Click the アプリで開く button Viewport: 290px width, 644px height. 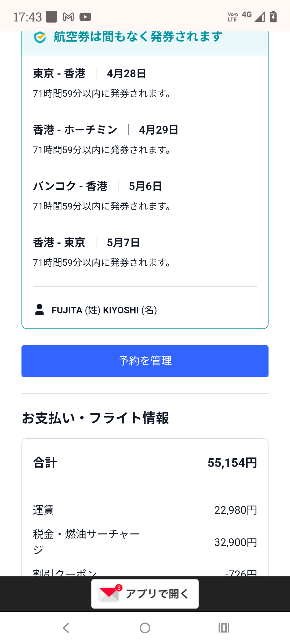click(x=145, y=594)
